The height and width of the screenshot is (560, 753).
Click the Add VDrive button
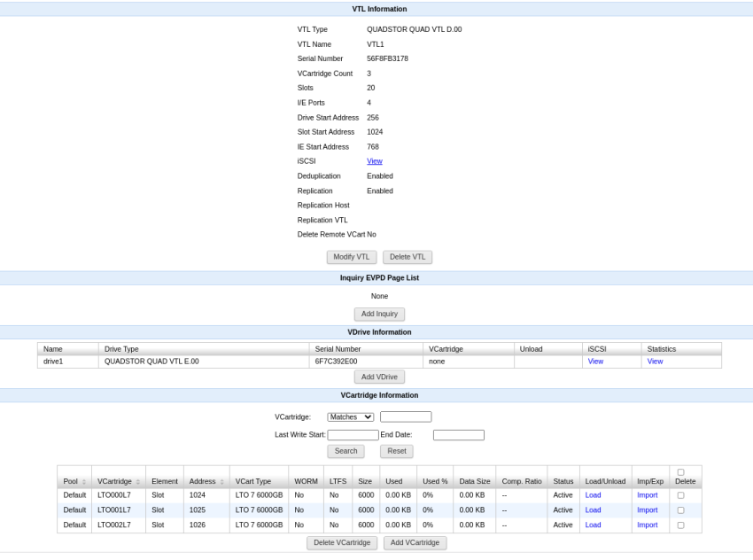pos(379,377)
